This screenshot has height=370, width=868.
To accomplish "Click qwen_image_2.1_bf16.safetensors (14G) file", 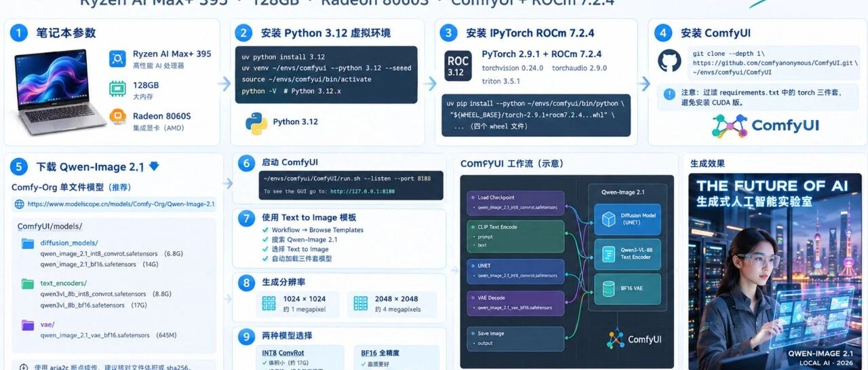I will 99,265.
